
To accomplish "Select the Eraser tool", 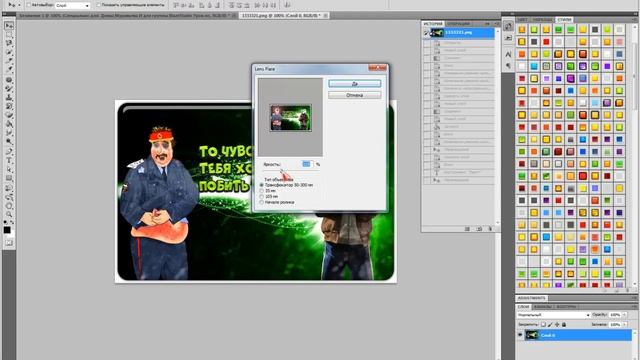I will tap(9, 115).
